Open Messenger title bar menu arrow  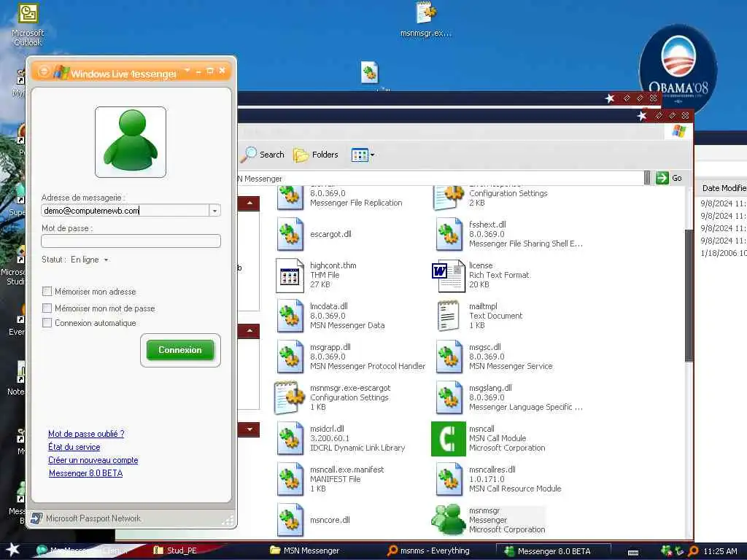click(x=187, y=71)
